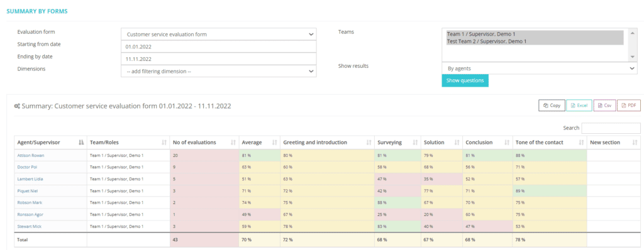
Task: Open agent Attison Rowan link
Action: (31, 156)
